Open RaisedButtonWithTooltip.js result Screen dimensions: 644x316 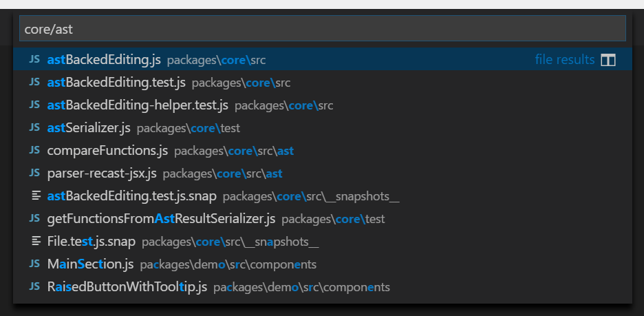pos(323,286)
